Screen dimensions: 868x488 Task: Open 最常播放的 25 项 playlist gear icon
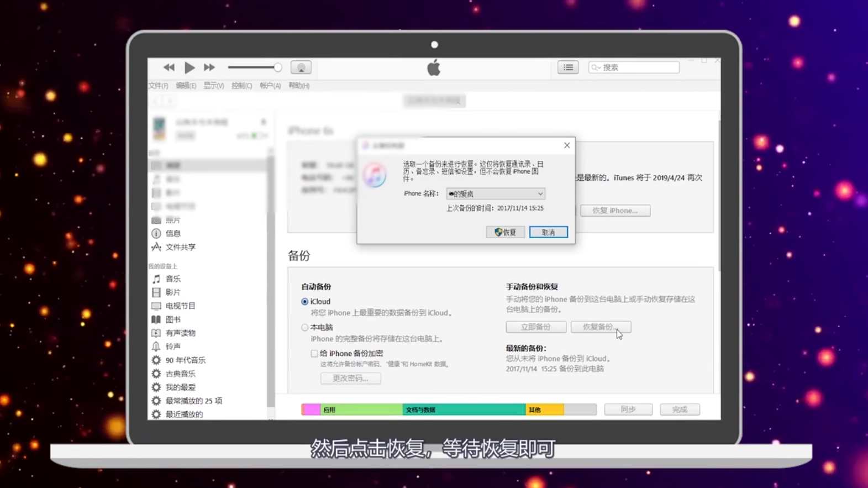tap(156, 401)
